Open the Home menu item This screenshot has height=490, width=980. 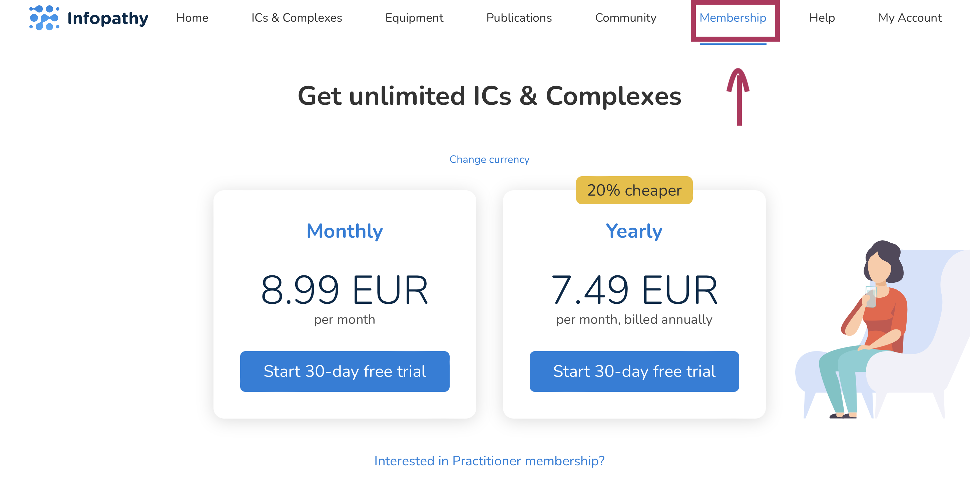pyautogui.click(x=192, y=18)
